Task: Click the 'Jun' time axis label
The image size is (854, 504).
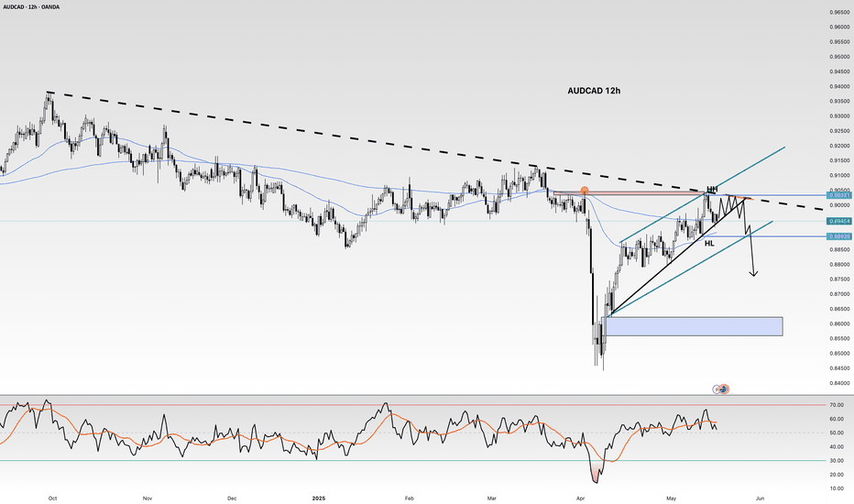Action: point(760,499)
